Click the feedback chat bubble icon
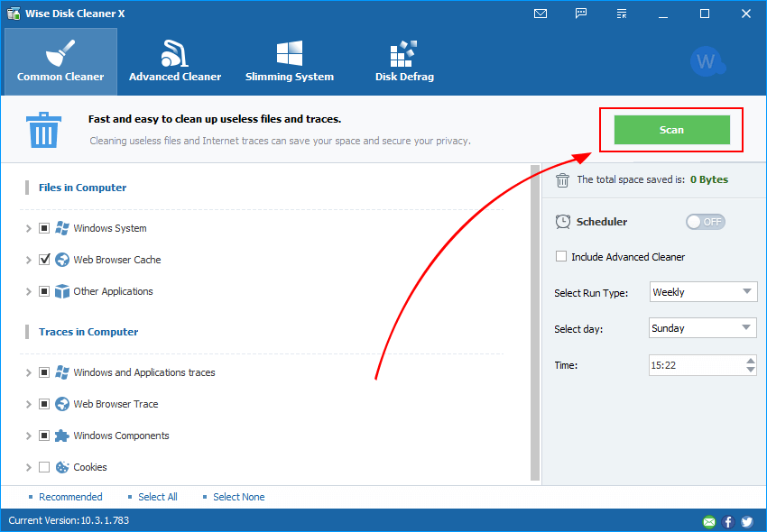767x532 pixels. tap(581, 14)
